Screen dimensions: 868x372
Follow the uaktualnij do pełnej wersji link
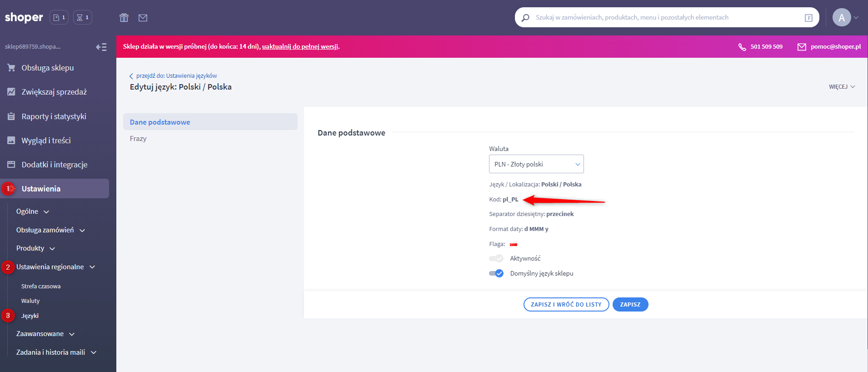[300, 46]
